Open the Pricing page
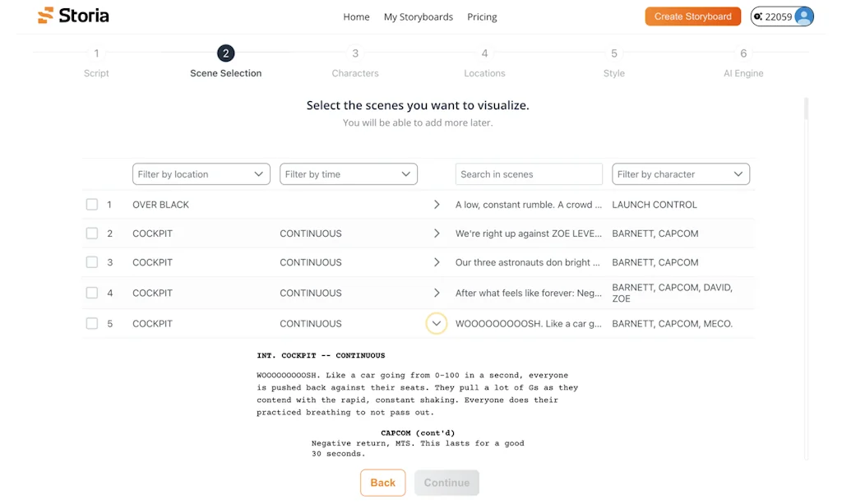Viewport: 842px width, 504px height. (482, 16)
